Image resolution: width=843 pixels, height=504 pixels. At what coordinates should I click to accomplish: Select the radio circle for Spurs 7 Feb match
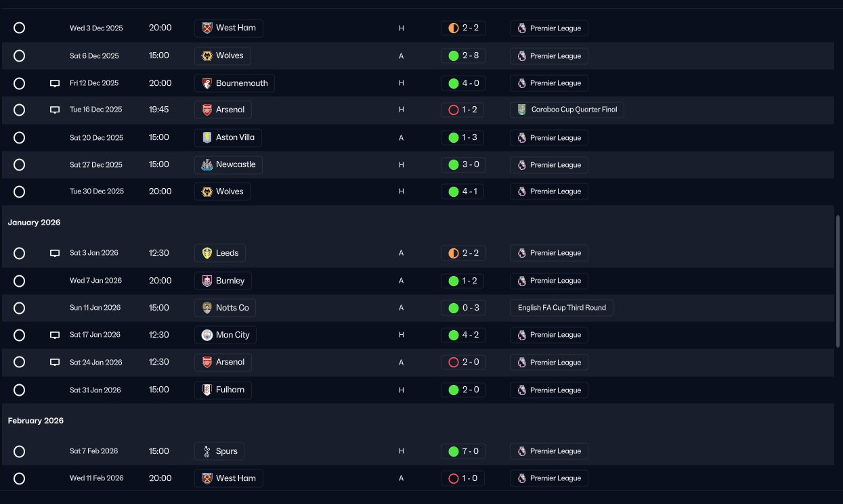(20, 451)
